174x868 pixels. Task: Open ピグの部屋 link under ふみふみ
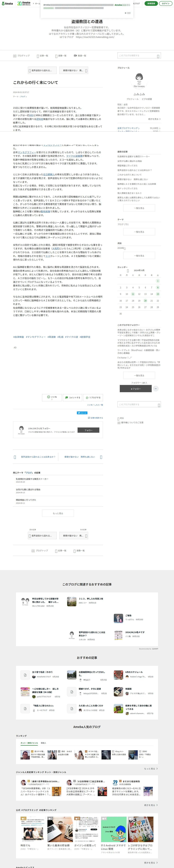147,99
